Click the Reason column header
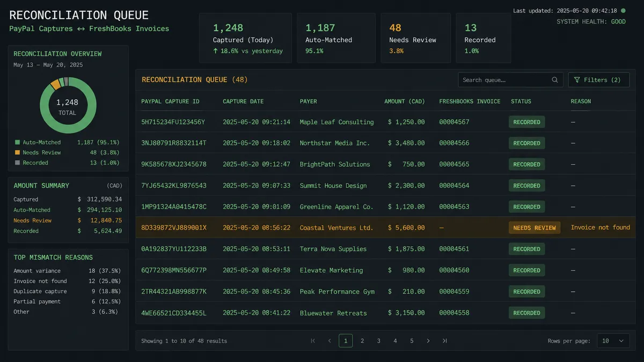 [x=581, y=101]
